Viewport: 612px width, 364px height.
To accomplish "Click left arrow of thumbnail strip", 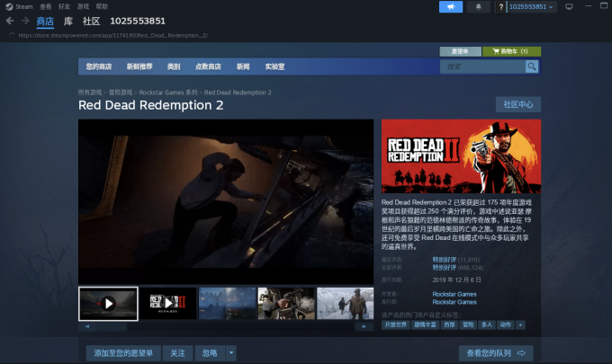I will [x=87, y=326].
